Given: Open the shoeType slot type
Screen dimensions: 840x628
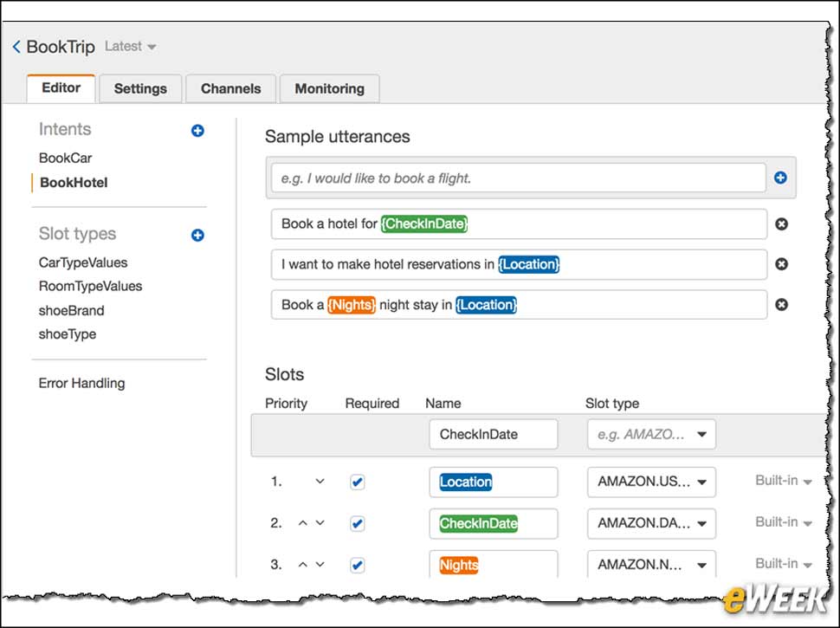Looking at the screenshot, I should 68,334.
